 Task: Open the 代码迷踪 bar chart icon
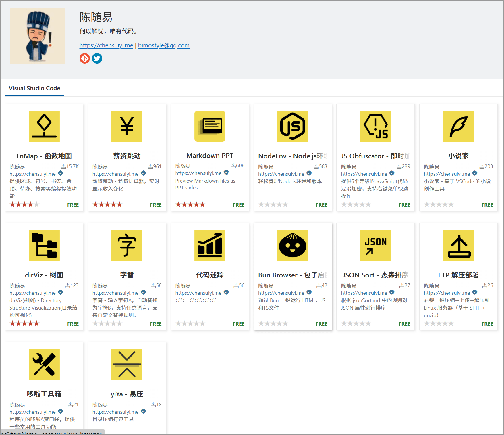[210, 245]
